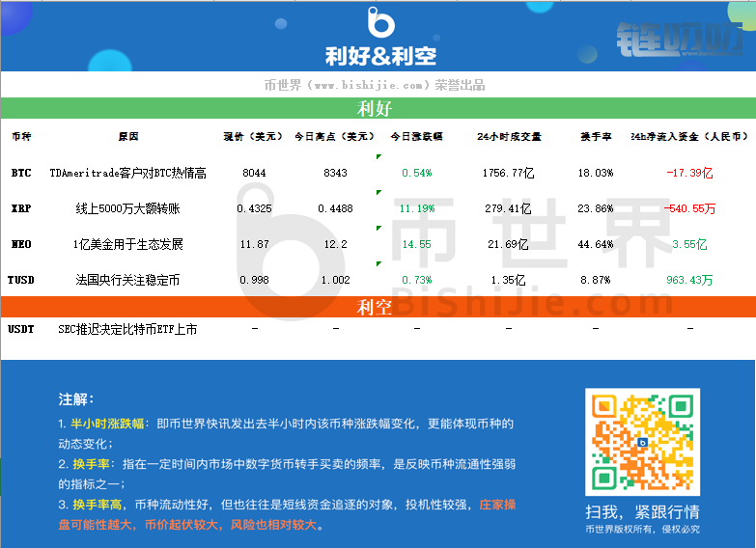756x548 pixels.
Task: Select the 换手率 column header
Action: 596,136
